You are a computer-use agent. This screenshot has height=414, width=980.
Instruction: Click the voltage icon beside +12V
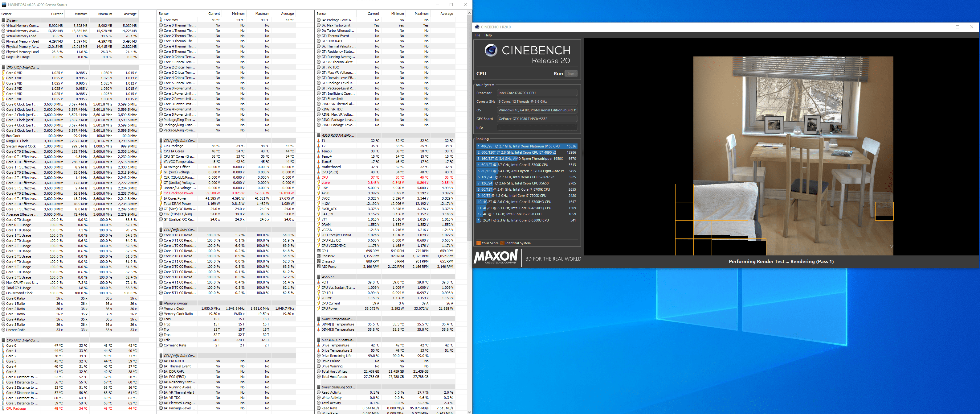tap(319, 204)
